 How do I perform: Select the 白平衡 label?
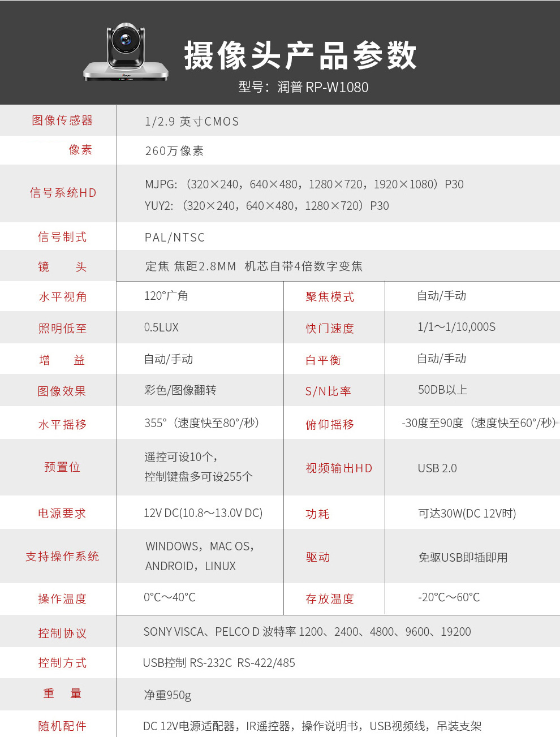click(x=324, y=360)
